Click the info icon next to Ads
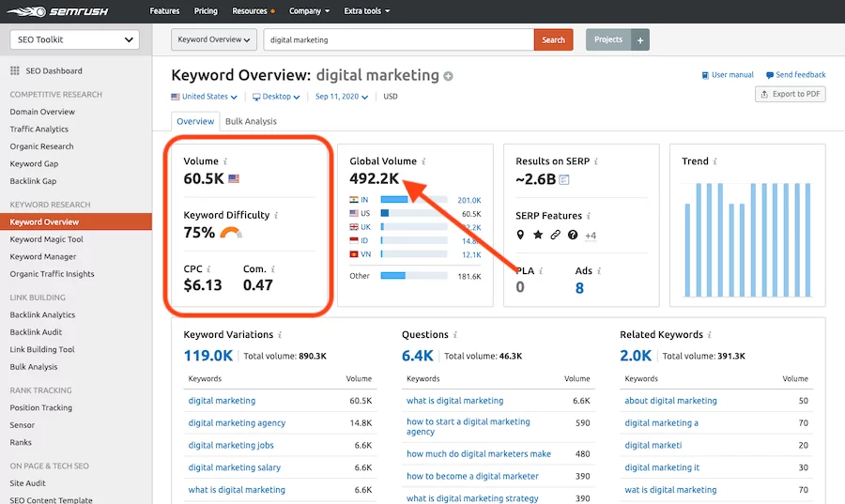Viewport: 845px width, 504px height. coord(599,271)
